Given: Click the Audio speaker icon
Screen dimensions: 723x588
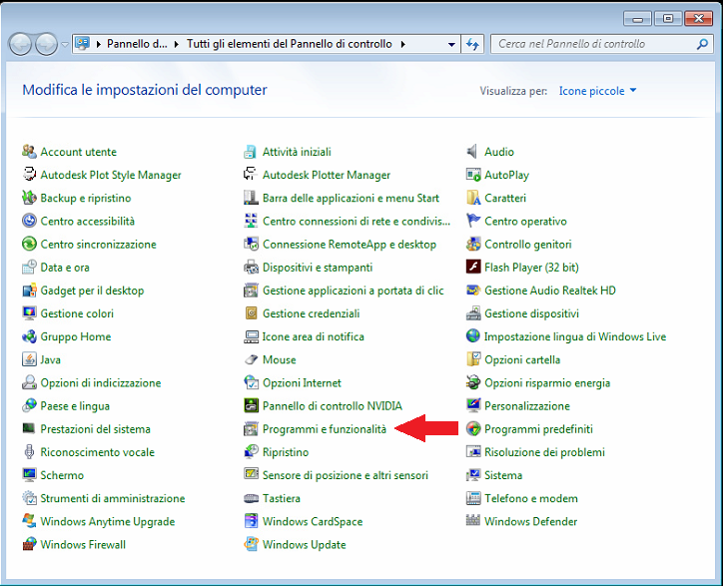Looking at the screenshot, I should (x=472, y=151).
